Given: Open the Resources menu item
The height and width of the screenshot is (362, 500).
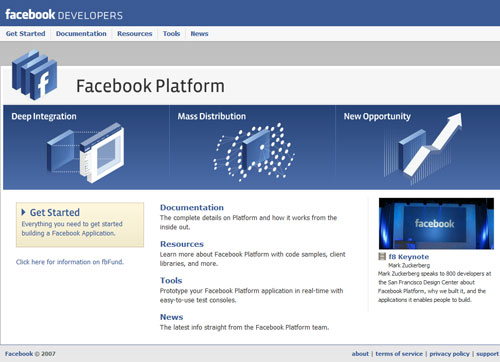Looking at the screenshot, I should pyautogui.click(x=134, y=34).
